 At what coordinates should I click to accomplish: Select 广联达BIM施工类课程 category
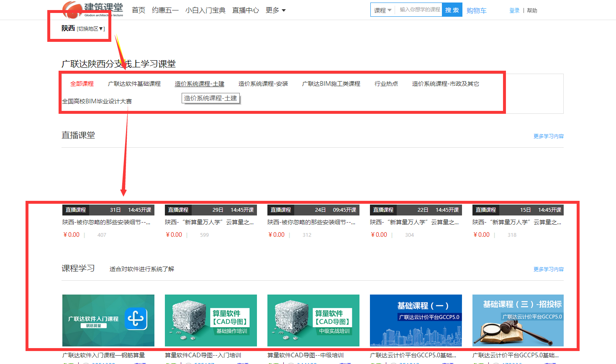331,84
